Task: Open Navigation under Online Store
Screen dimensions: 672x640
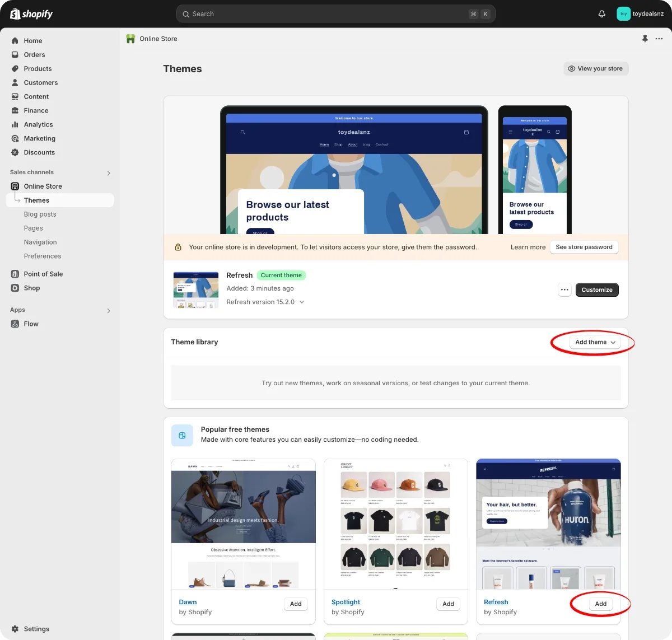Action: [x=40, y=242]
